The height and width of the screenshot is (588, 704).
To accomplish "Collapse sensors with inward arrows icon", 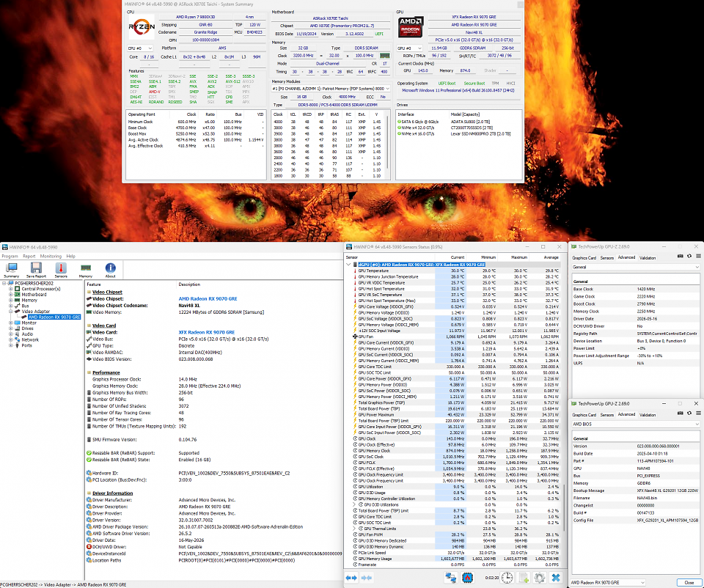I will 366,578.
